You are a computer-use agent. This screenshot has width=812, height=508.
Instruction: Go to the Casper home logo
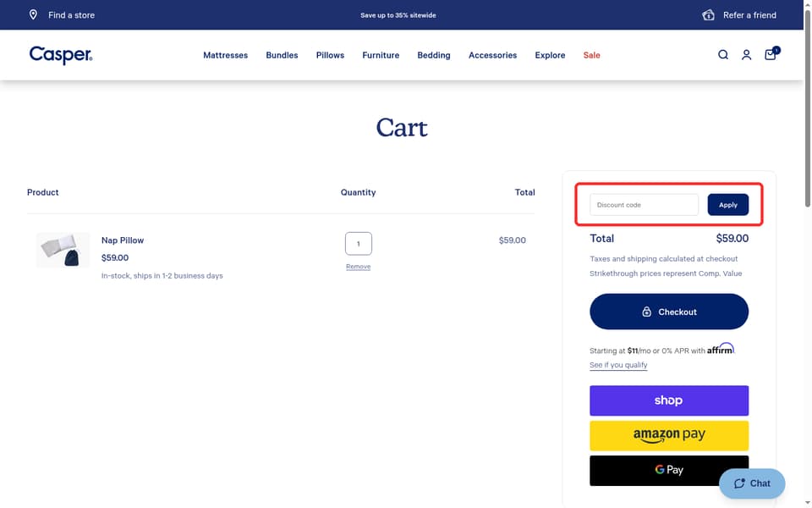click(61, 55)
